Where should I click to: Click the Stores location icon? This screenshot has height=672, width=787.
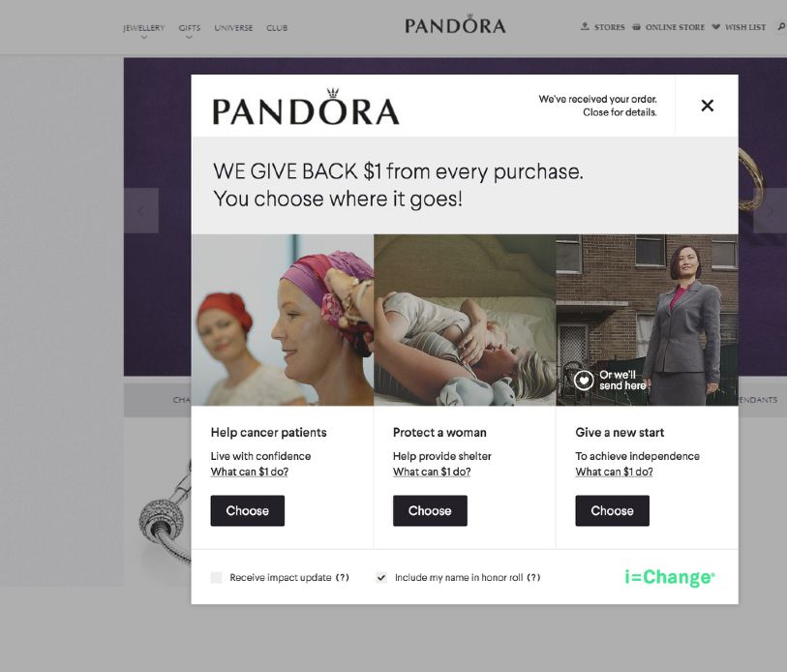pos(585,26)
